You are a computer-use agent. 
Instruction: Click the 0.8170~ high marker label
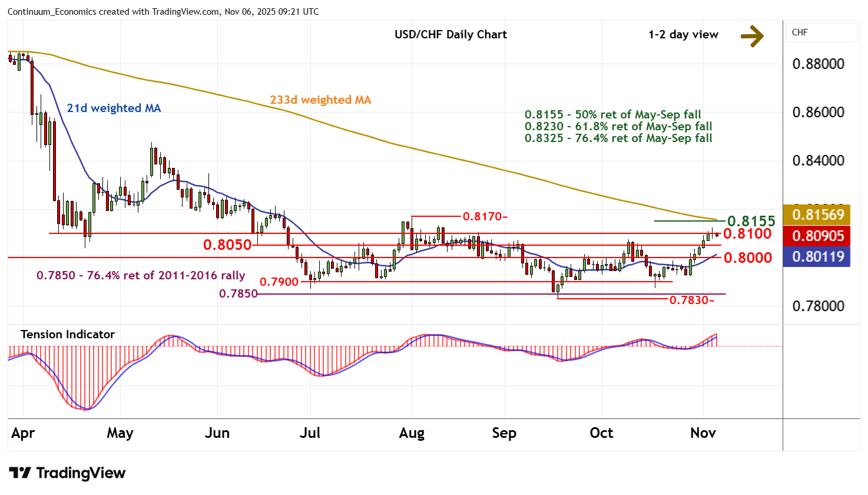(x=485, y=216)
